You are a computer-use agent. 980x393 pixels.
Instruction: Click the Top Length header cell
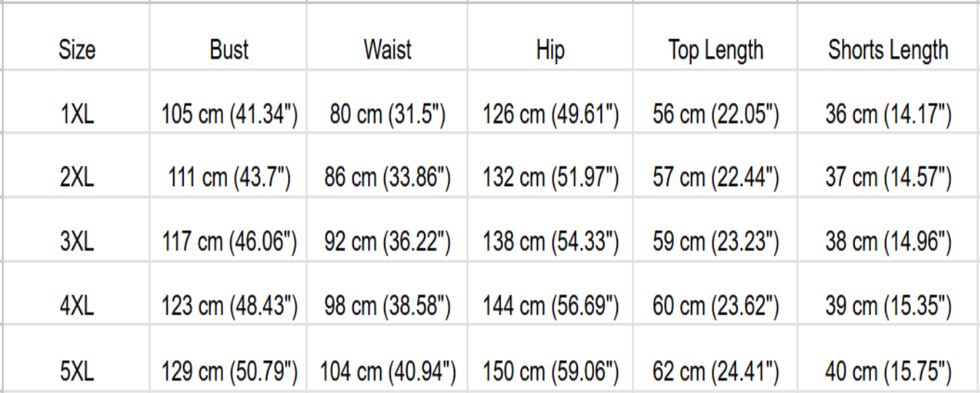[x=715, y=50]
